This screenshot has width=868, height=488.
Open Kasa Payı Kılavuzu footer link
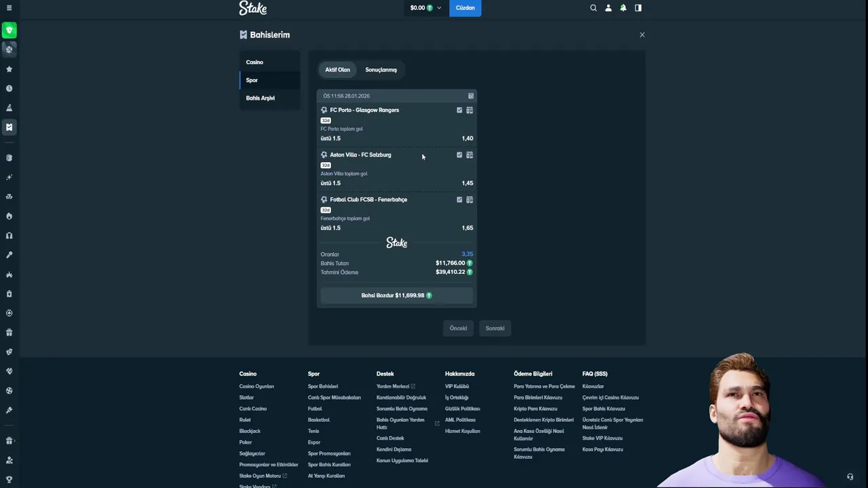tap(603, 449)
